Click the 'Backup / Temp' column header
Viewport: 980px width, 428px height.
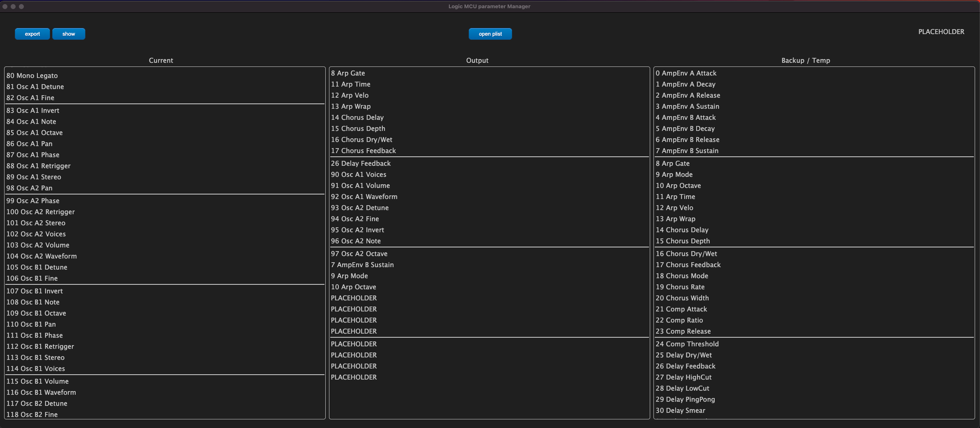click(x=805, y=60)
